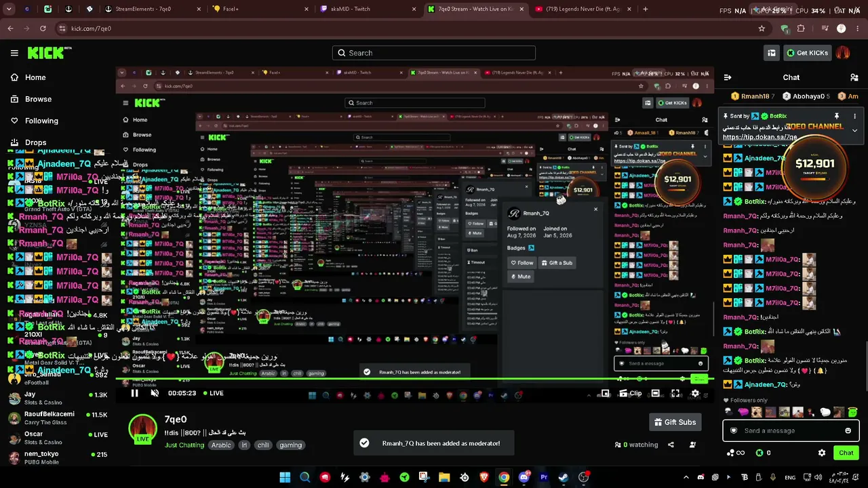Viewport: 868px width, 488px height.
Task: Show hidden system tray icons
Action: coord(686,477)
